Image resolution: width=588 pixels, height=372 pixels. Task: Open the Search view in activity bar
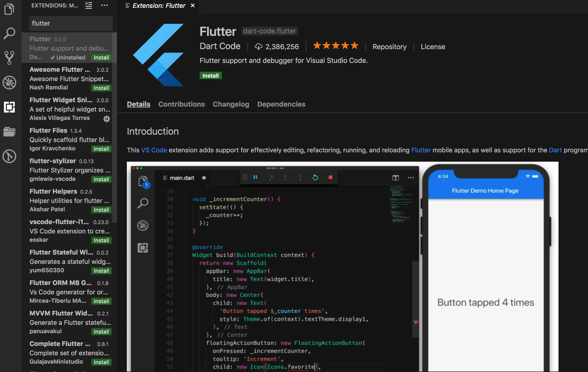[x=9, y=33]
